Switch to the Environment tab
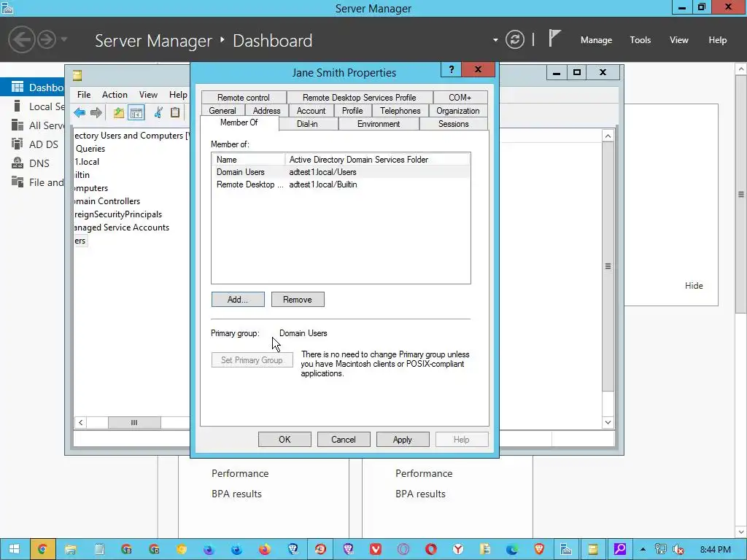 (x=379, y=124)
